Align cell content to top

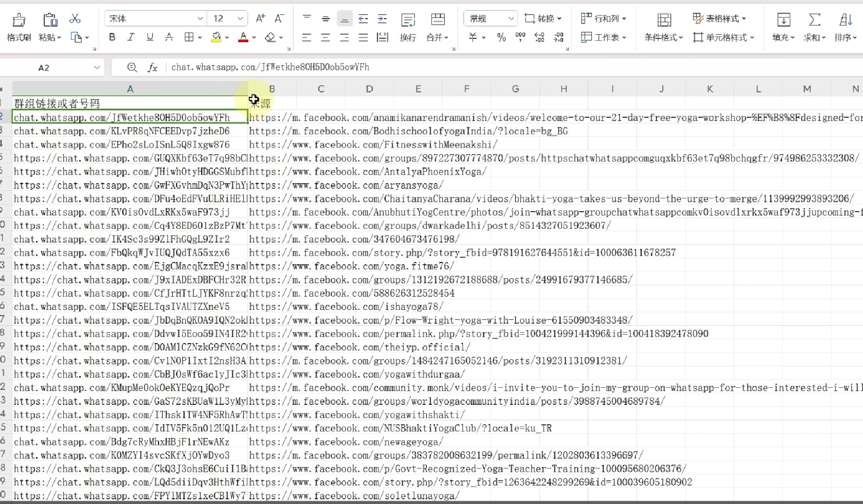tap(307, 19)
